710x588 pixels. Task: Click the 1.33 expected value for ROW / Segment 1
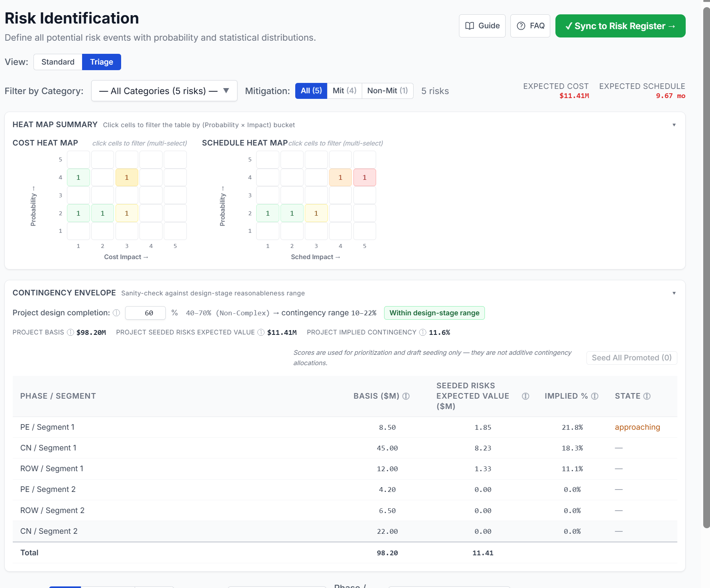click(483, 469)
